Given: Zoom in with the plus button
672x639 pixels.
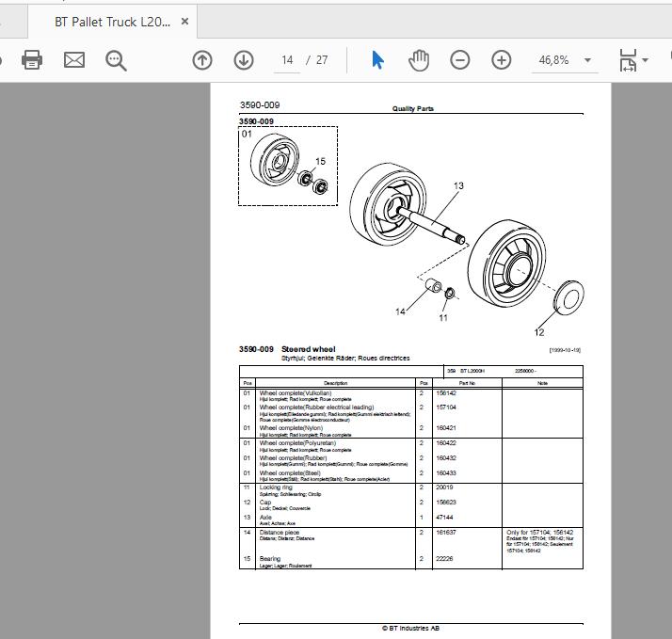Looking at the screenshot, I should pyautogui.click(x=501, y=60).
